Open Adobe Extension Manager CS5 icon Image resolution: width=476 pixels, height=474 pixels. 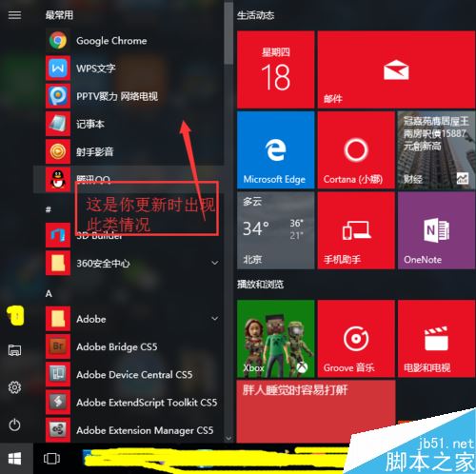[58, 430]
